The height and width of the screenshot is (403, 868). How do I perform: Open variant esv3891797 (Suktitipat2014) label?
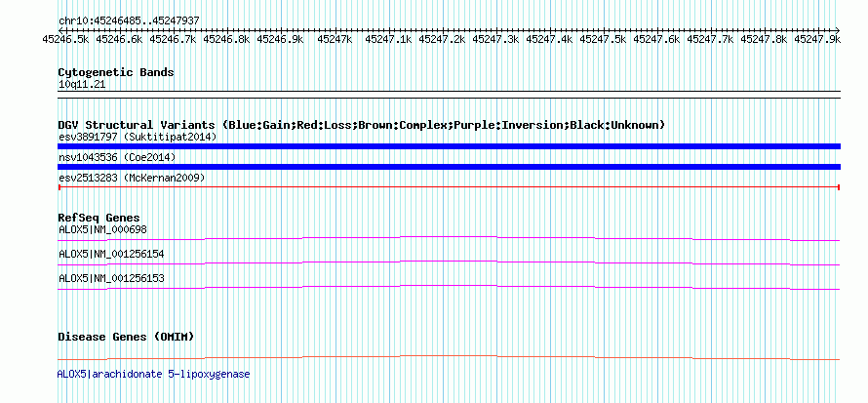click(x=138, y=137)
